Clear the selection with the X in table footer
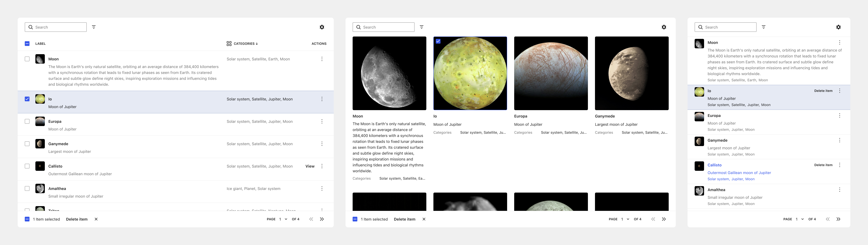The width and height of the screenshot is (868, 245). click(x=96, y=219)
